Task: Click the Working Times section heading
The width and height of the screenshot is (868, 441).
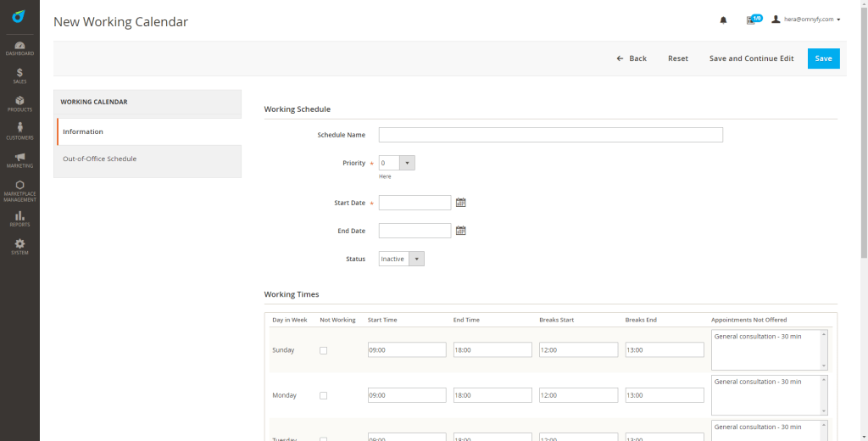Action: [x=292, y=294]
